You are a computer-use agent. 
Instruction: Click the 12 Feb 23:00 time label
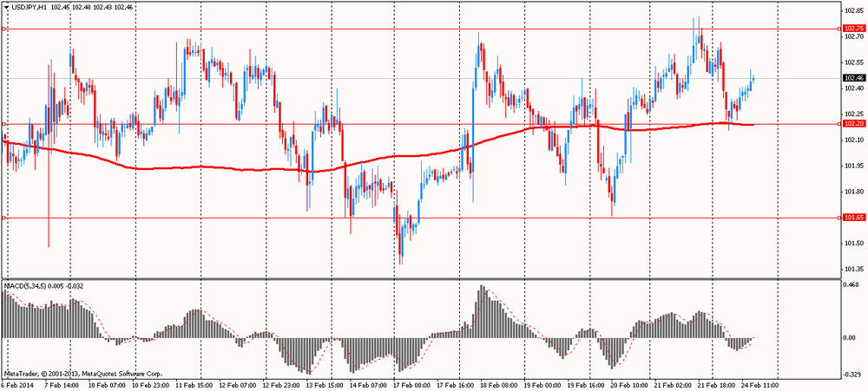point(283,384)
